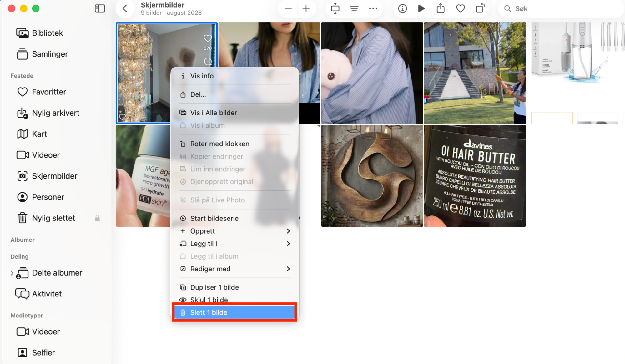Choose Del... in context menu
625x364 pixels.
point(234,94)
